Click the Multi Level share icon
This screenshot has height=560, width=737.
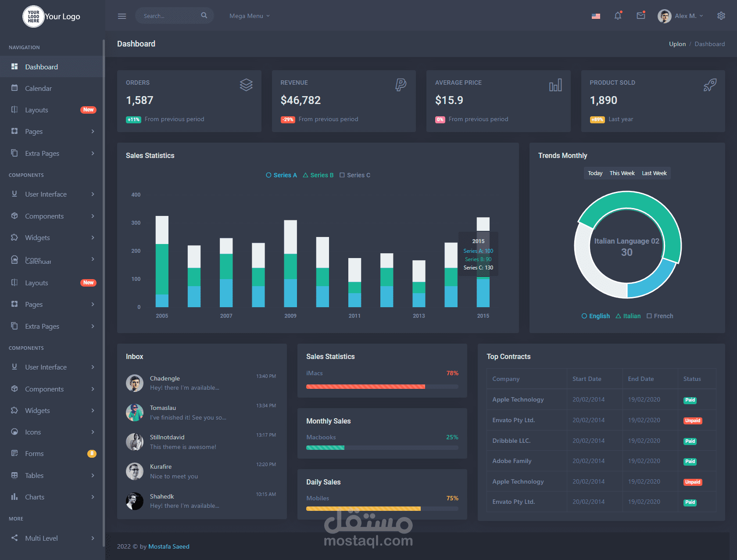pos(14,538)
